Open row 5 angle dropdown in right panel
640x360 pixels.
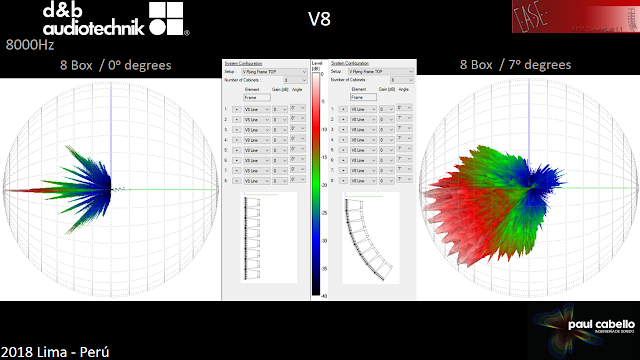[x=404, y=149]
